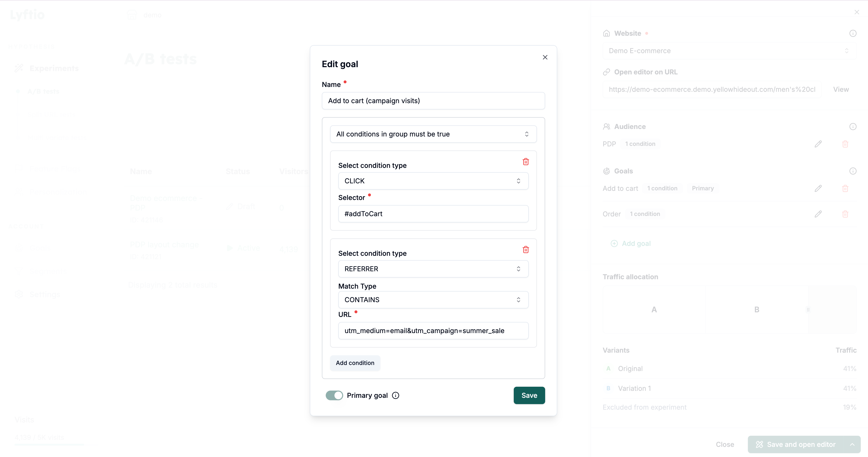This screenshot has height=457, width=868.
Task: Click the goal Name input field
Action: coord(433,101)
